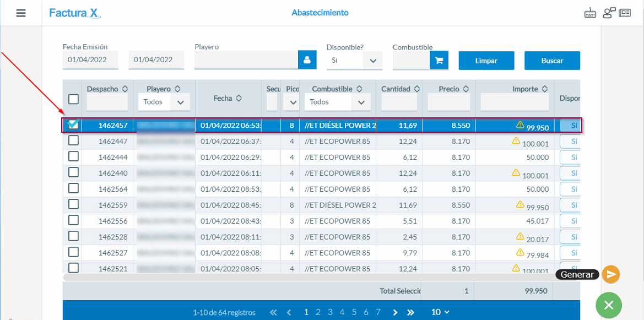Open Playero search with person icon
644x320 pixels.
(x=307, y=60)
